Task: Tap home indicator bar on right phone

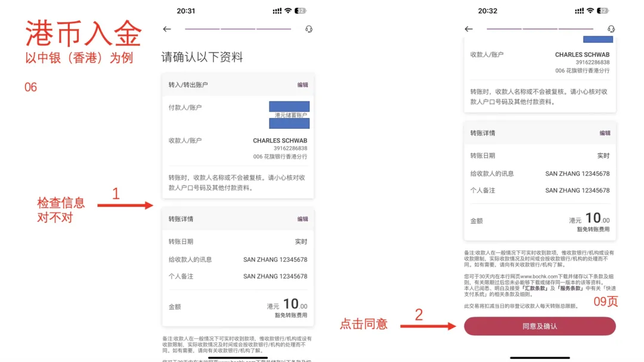Action: 540,358
